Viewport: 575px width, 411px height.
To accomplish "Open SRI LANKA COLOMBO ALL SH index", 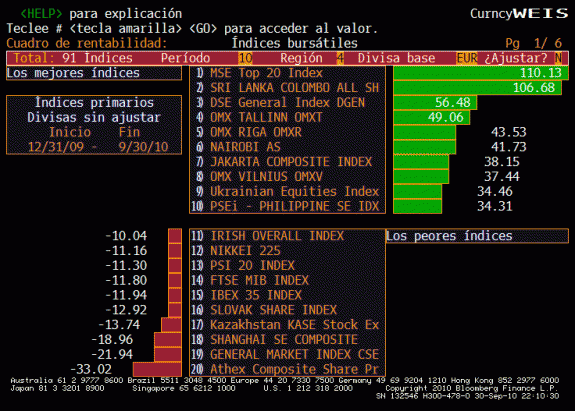I will (x=288, y=88).
